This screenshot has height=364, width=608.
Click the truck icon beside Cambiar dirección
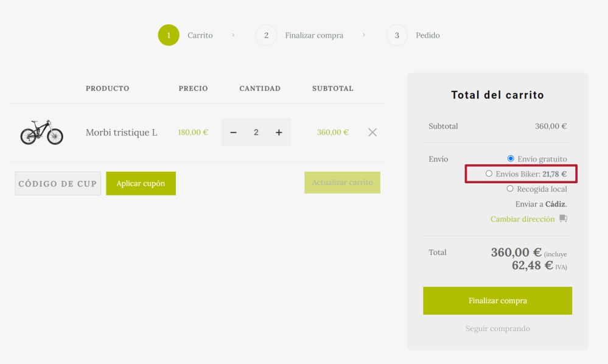[x=563, y=219]
